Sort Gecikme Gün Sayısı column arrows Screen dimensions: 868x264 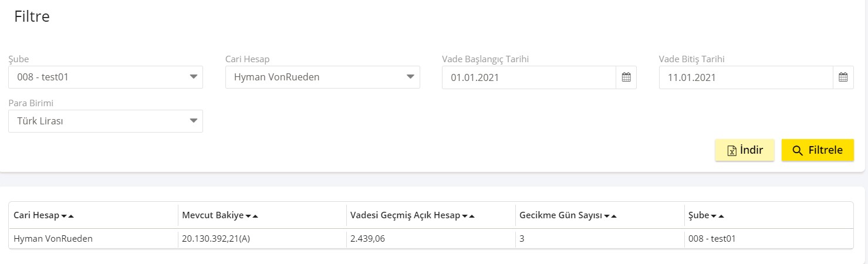coord(610,216)
